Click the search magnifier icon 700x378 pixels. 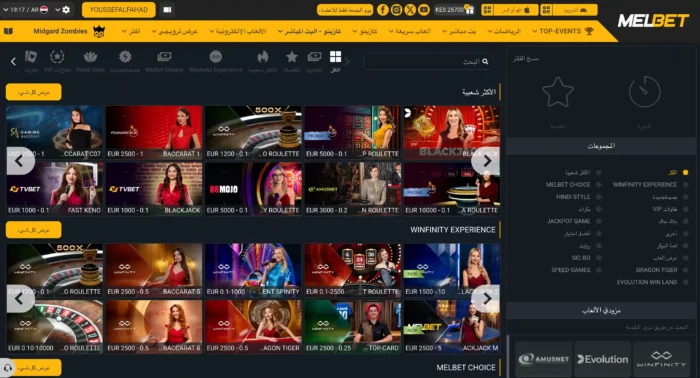tap(485, 62)
